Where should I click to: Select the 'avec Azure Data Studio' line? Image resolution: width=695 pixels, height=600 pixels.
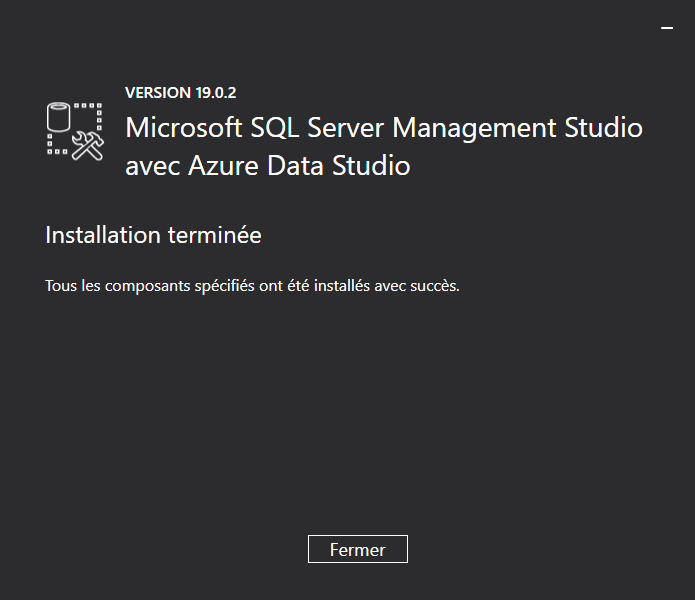point(268,166)
